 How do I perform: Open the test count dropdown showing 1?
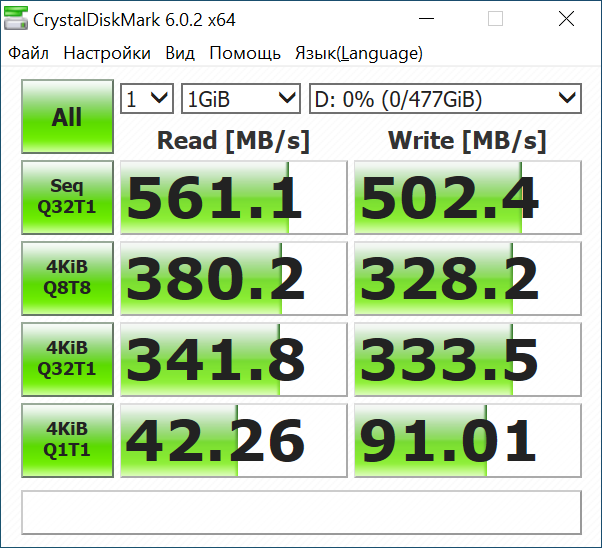[x=147, y=99]
